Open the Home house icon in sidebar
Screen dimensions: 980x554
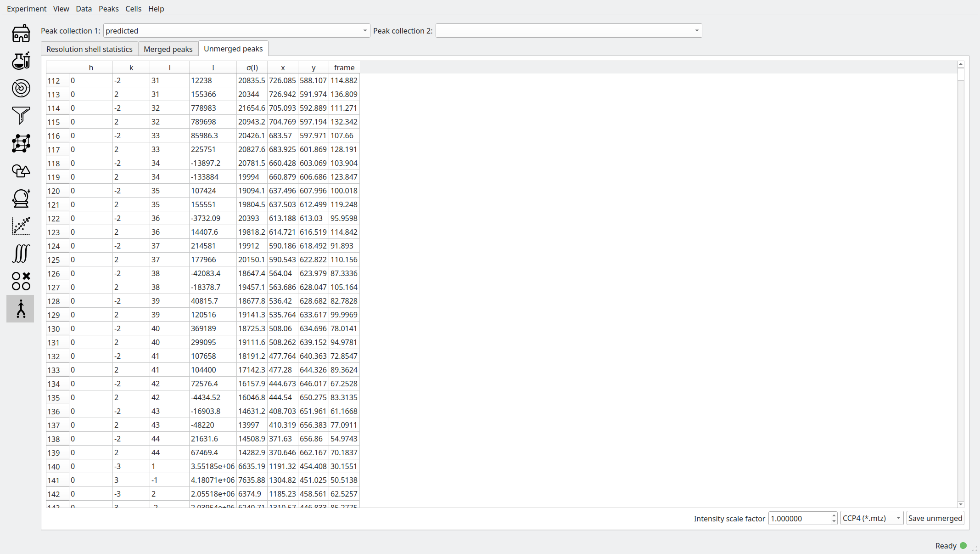21,34
